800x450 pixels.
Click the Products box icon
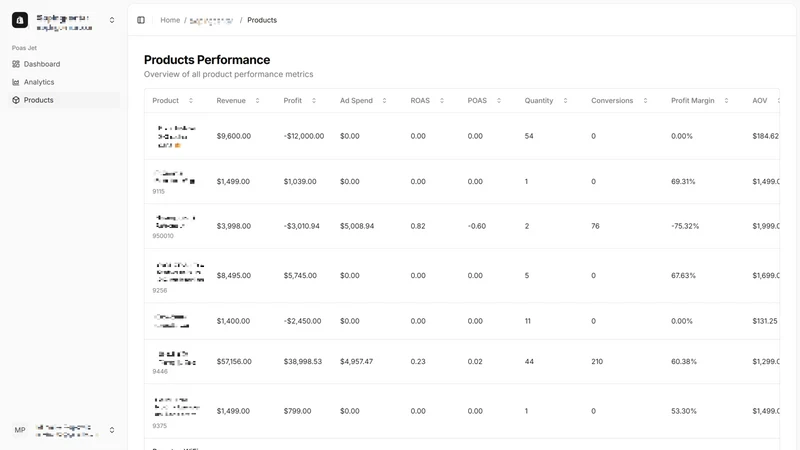pyautogui.click(x=16, y=100)
